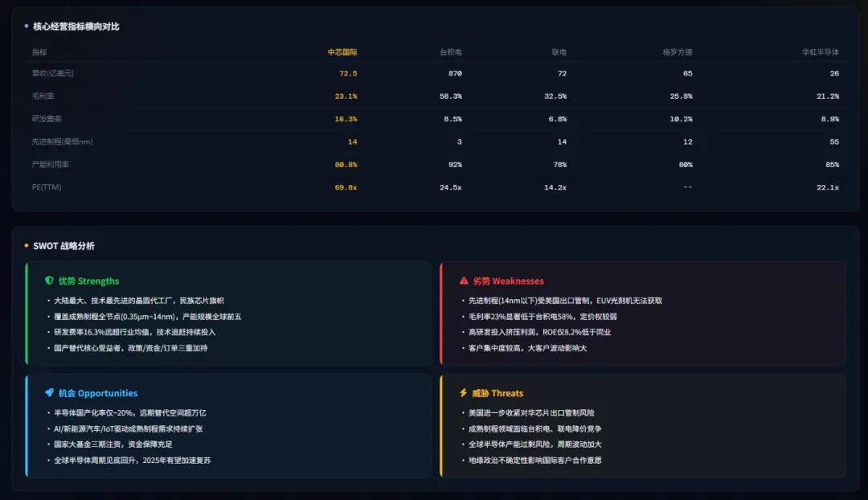Click the 格罗方德 column header
The width and height of the screenshot is (868, 500).
678,52
